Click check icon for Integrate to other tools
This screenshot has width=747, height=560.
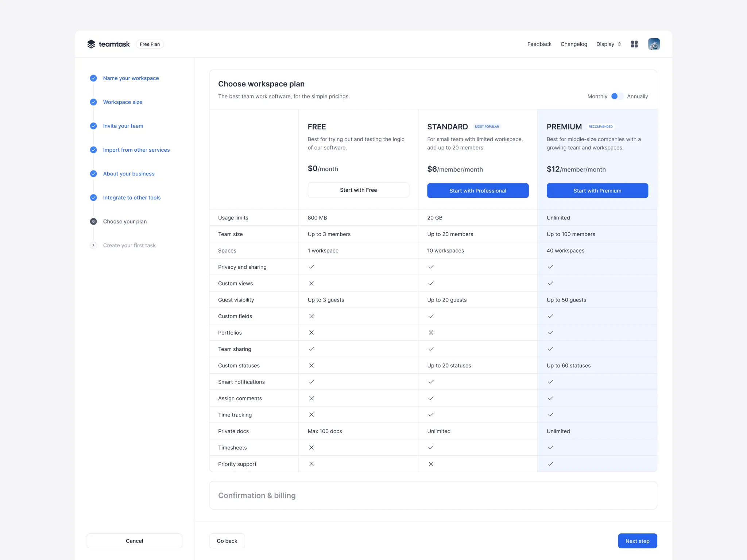click(x=93, y=198)
